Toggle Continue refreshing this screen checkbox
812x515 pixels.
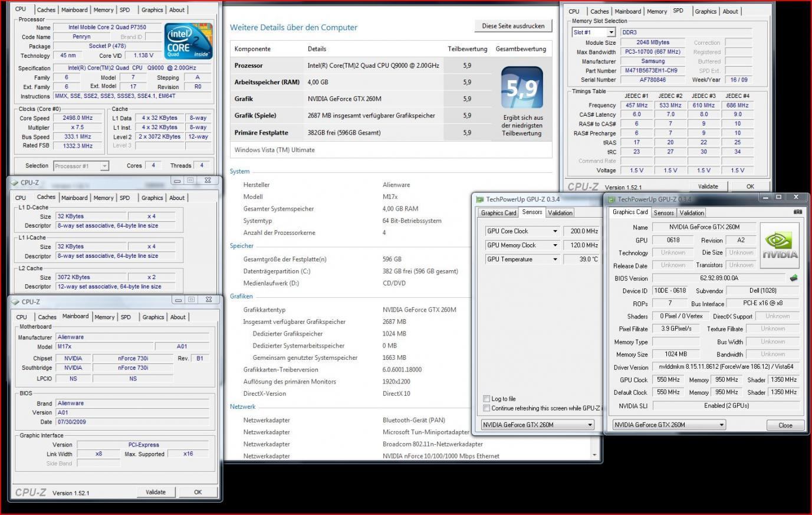(x=486, y=408)
